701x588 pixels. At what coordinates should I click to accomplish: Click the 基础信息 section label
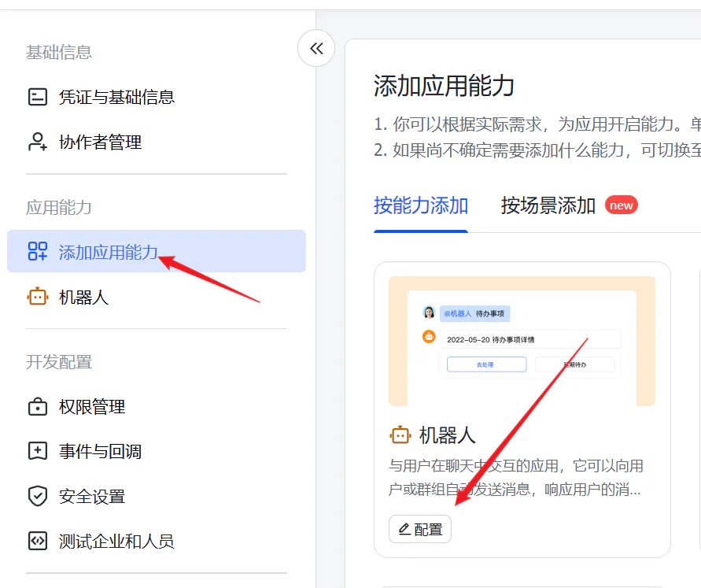point(59,52)
